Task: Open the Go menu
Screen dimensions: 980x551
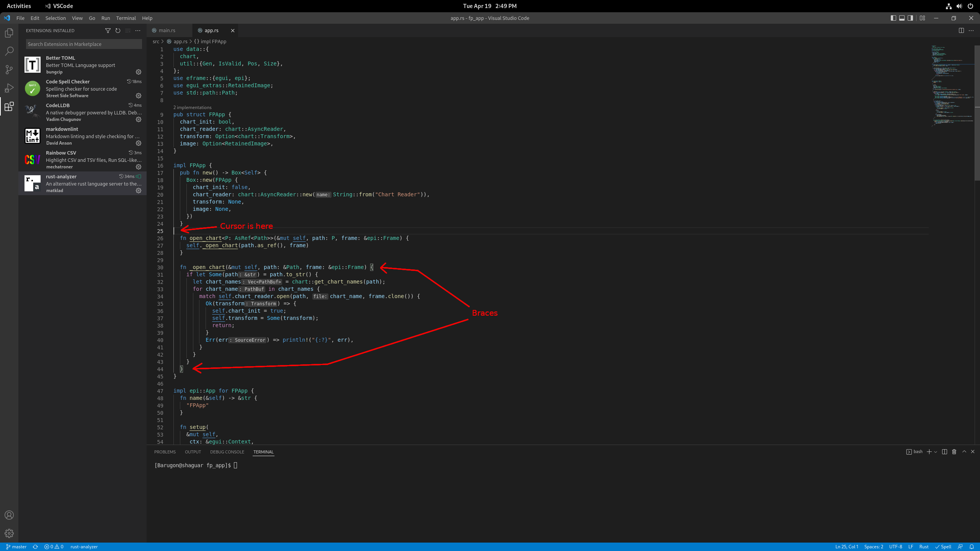Action: click(x=92, y=18)
